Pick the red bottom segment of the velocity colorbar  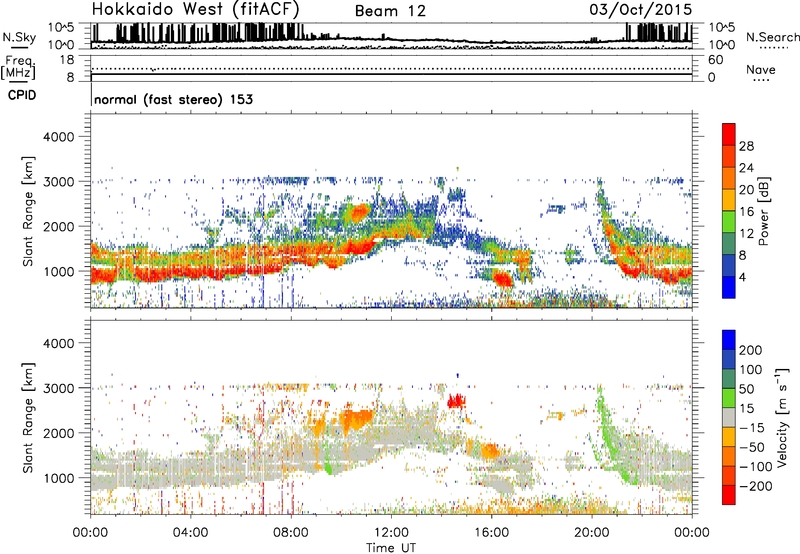729,495
